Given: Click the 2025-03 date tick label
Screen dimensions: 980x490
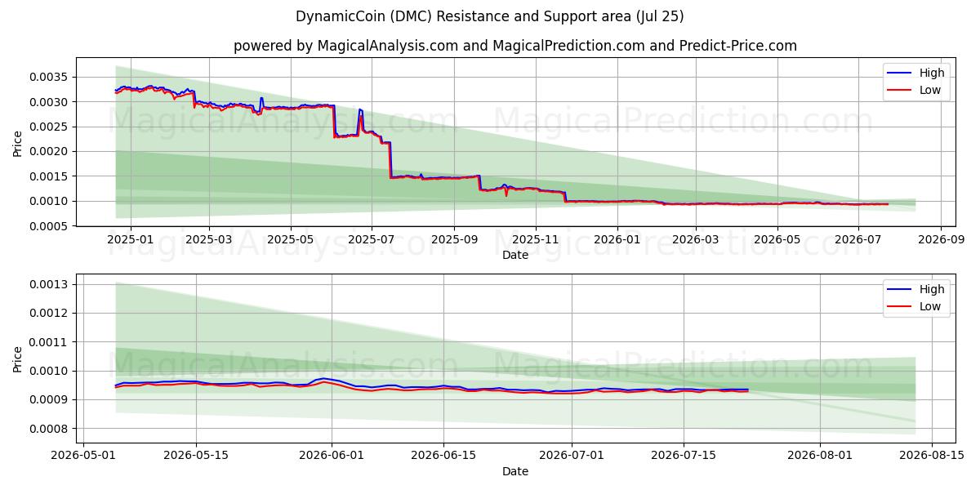Looking at the screenshot, I should pyautogui.click(x=209, y=239).
